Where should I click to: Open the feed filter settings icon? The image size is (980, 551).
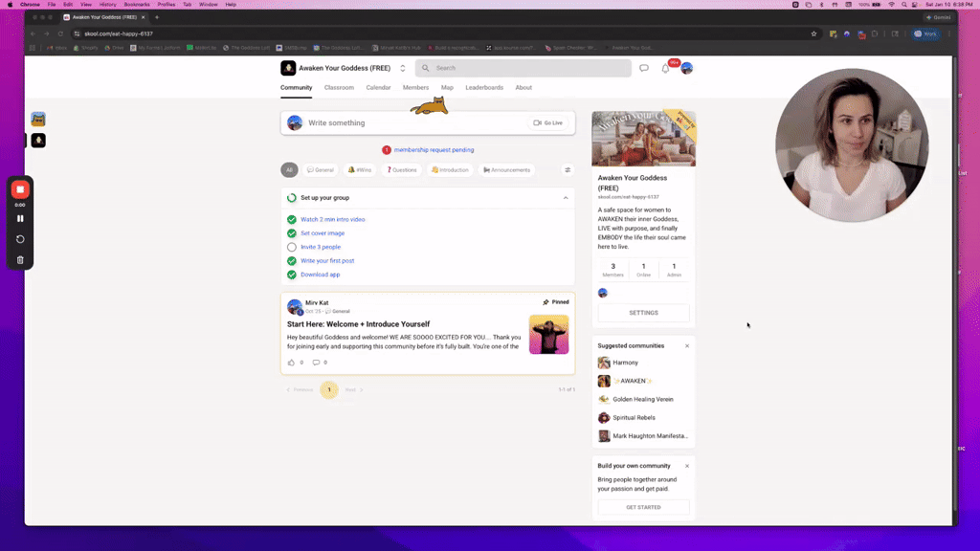(x=568, y=170)
